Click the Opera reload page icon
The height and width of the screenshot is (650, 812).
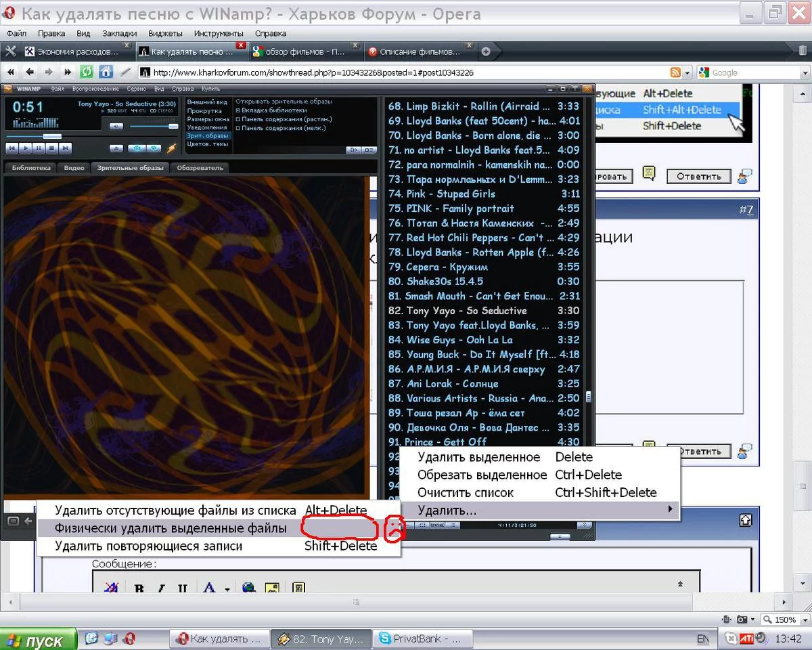(x=87, y=72)
